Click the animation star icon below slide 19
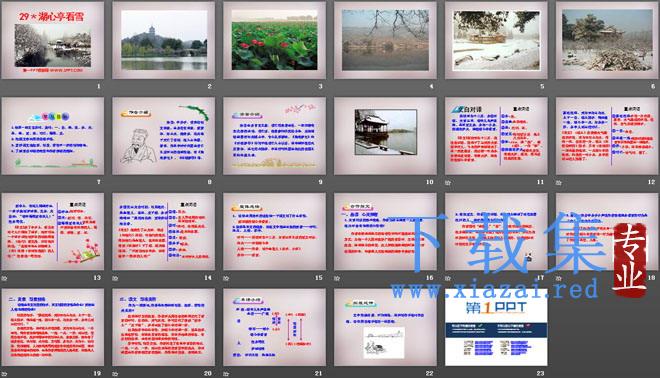 coord(4,374)
